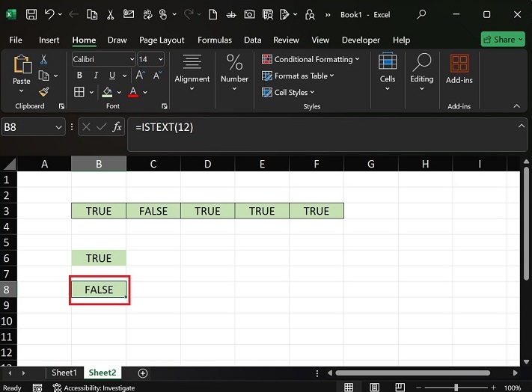
Task: Open the Conditional Formatting dropdown
Action: (x=311, y=59)
